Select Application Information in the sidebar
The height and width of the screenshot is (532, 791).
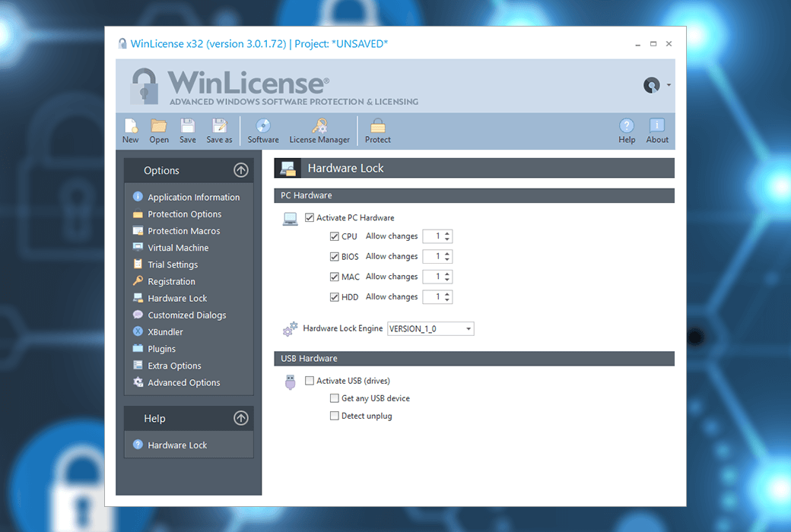[x=193, y=197]
